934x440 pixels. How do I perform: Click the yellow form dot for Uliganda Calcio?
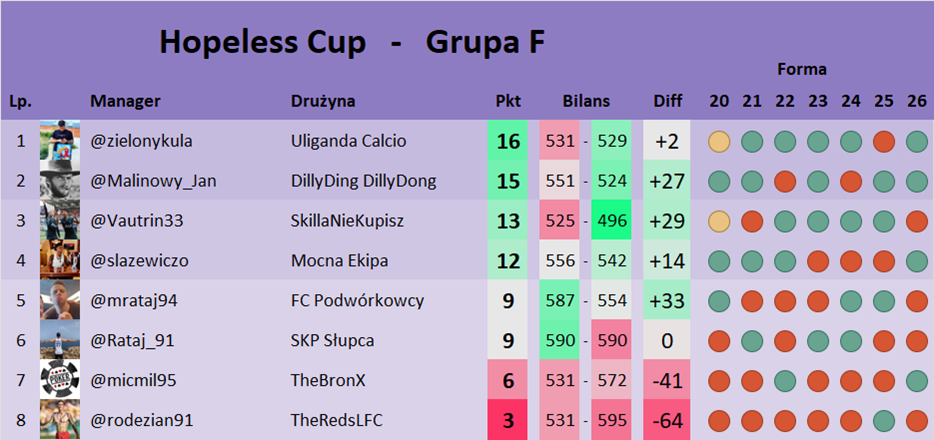pos(719,141)
